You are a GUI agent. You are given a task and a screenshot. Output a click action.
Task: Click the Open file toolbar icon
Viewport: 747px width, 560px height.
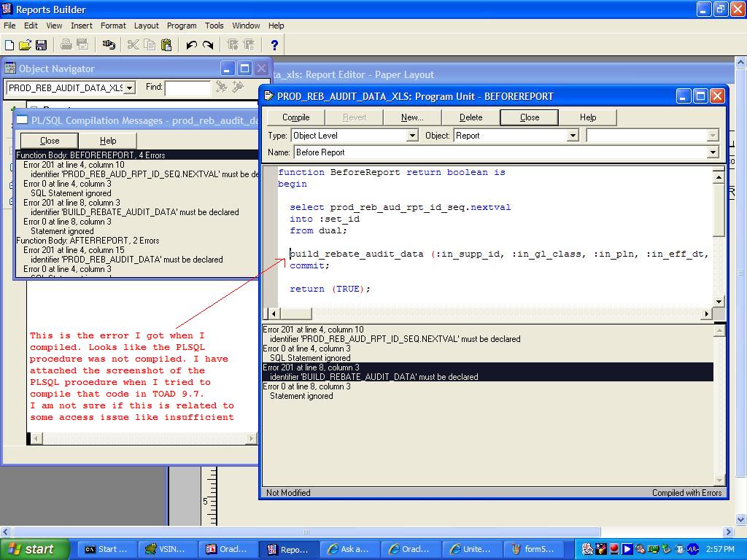(26, 44)
